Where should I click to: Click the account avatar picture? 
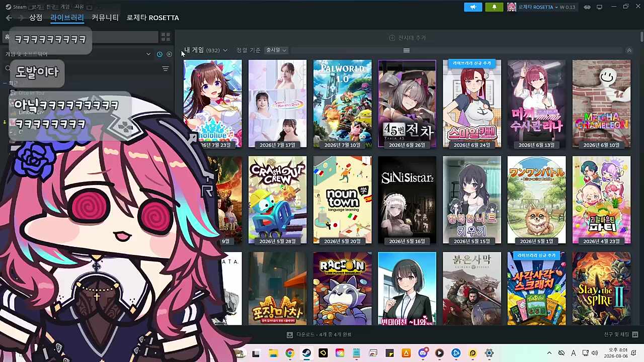point(512,7)
